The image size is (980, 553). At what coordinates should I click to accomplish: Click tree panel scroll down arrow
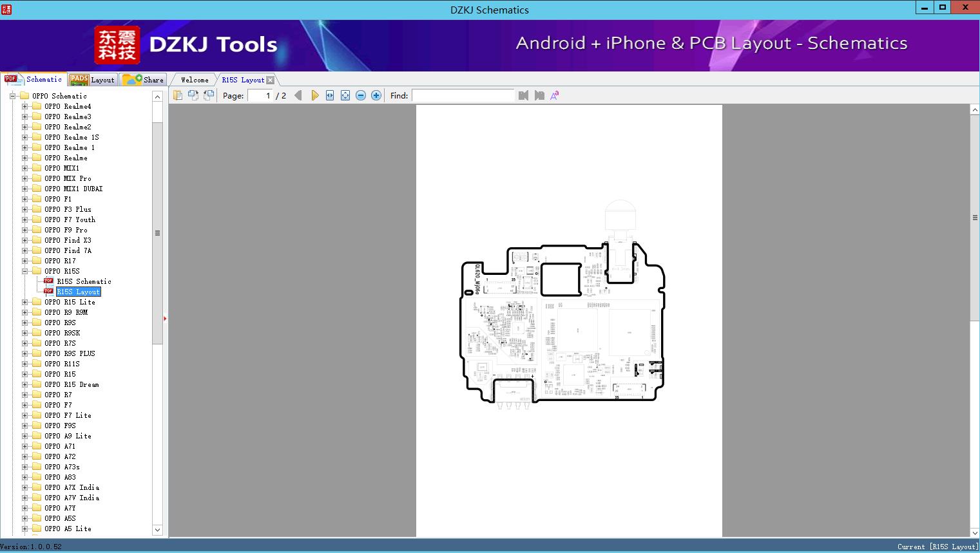pyautogui.click(x=157, y=530)
